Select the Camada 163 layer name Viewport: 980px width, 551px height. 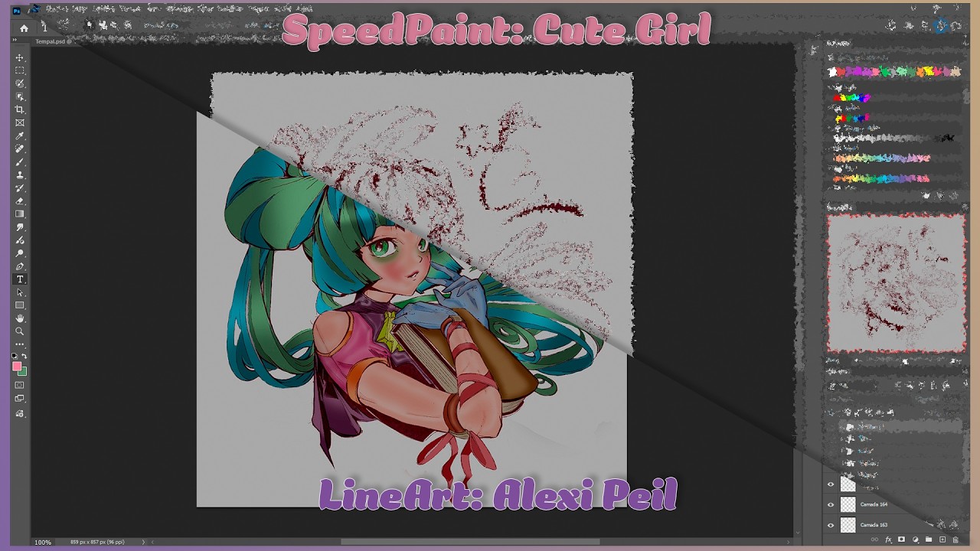(874, 525)
